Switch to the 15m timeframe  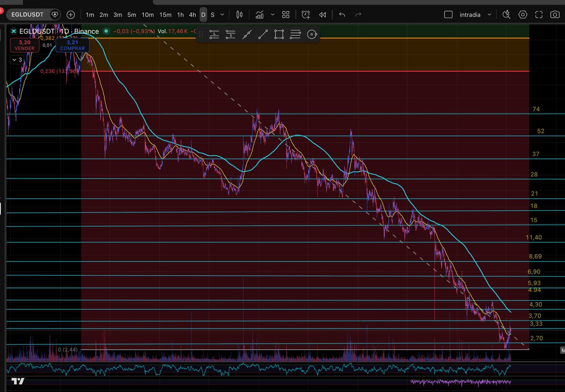165,15
